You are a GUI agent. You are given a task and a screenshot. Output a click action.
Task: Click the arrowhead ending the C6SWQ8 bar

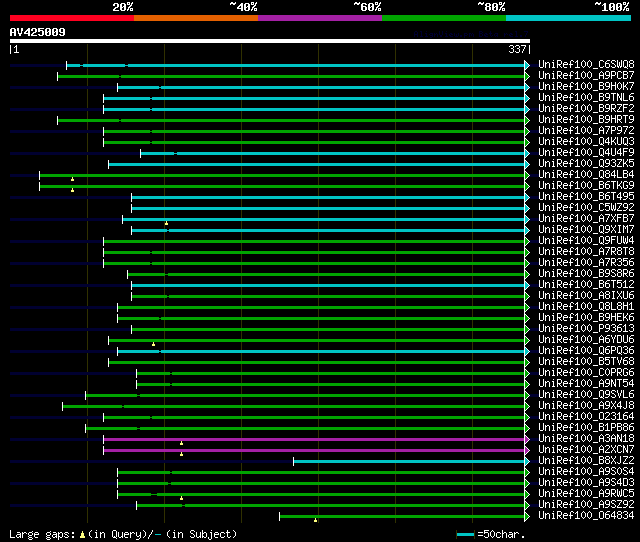(527, 65)
